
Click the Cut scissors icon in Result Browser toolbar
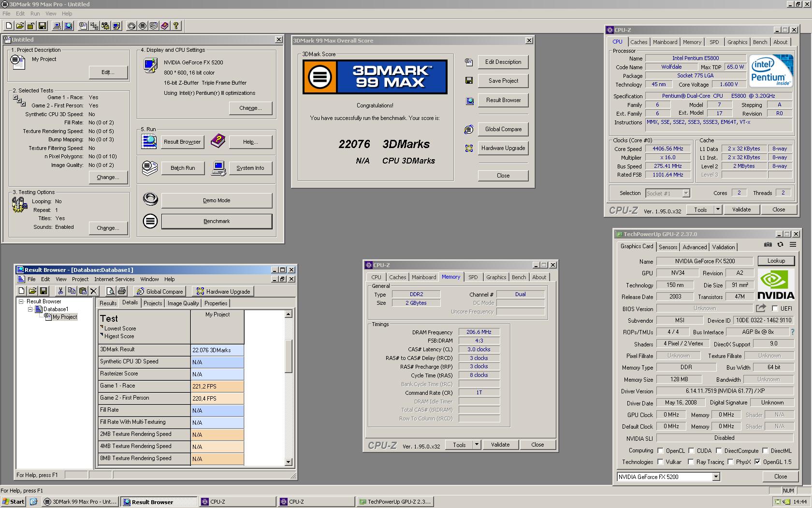pyautogui.click(x=60, y=291)
